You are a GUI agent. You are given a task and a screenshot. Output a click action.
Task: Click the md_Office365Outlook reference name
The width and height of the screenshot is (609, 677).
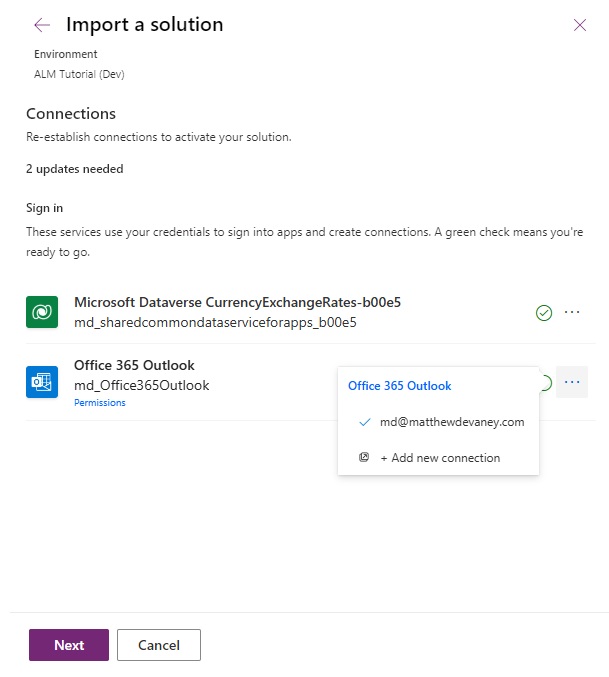142,385
